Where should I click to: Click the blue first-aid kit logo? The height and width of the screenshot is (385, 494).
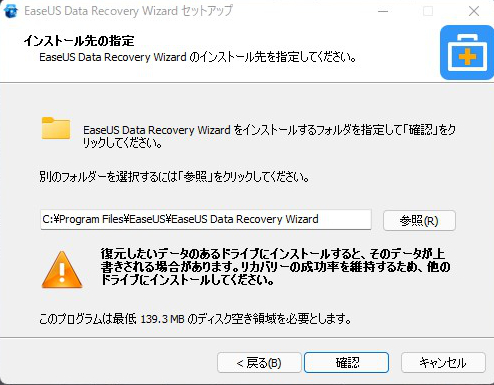(x=467, y=53)
